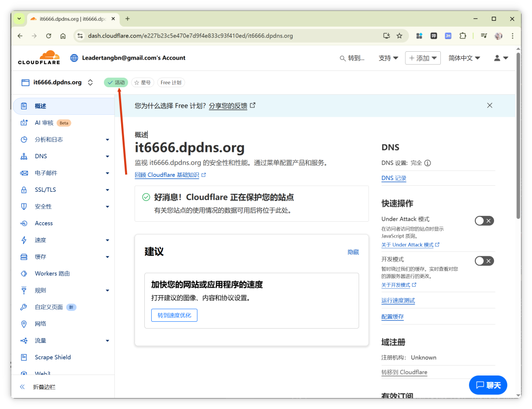Image resolution: width=532 pixels, height=409 pixels.
Task: Click the Scrape Shield document icon
Action: point(24,357)
